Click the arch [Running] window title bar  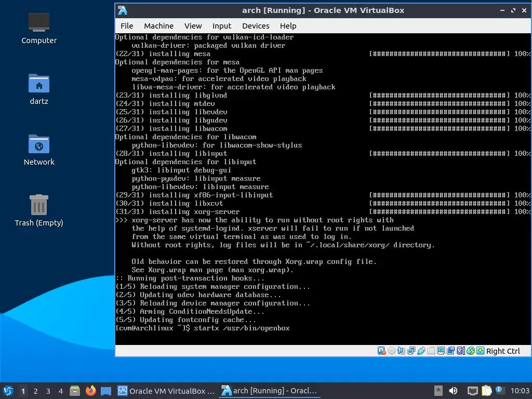[x=323, y=10]
